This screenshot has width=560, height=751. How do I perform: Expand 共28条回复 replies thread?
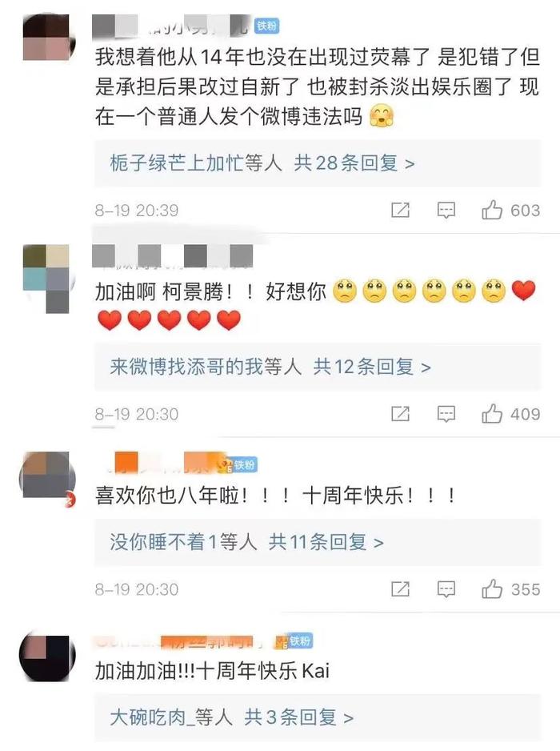(354, 163)
